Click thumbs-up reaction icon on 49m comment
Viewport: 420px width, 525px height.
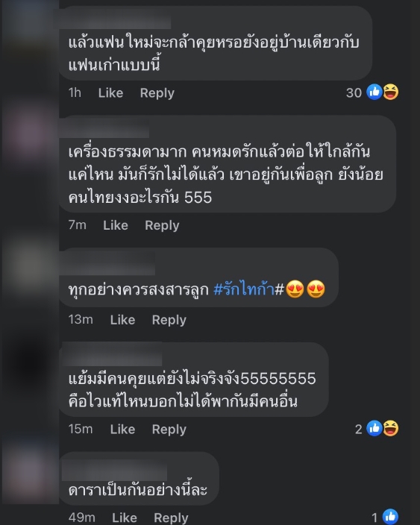[x=390, y=517]
